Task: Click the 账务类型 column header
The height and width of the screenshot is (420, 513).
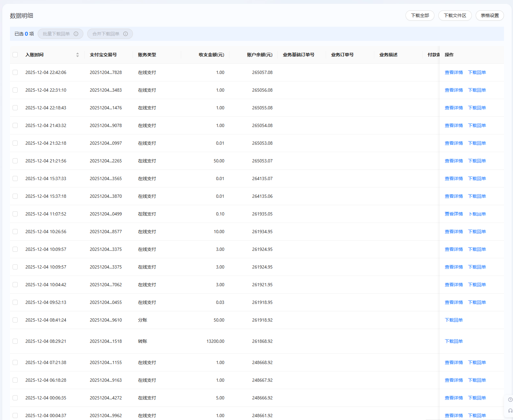Action: tap(147, 55)
